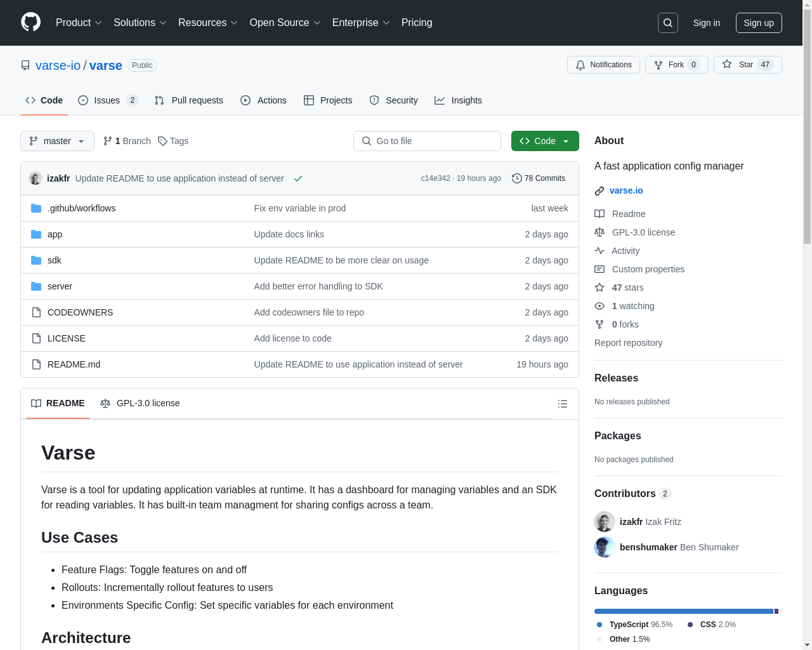Image resolution: width=812 pixels, height=650 pixels.
Task: Focus the Go to file input
Action: point(427,141)
